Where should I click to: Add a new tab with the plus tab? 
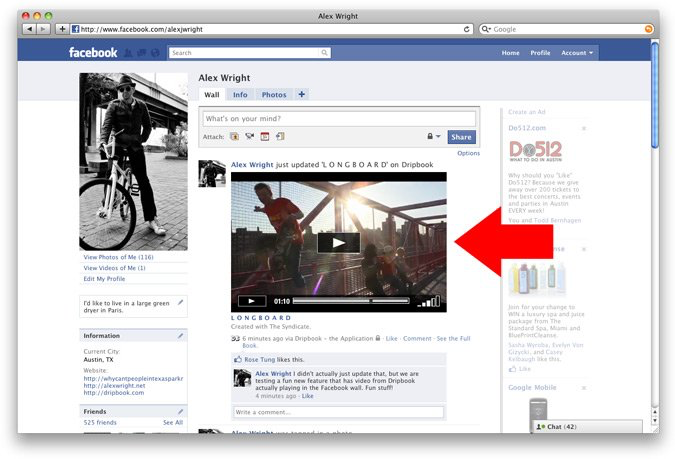pos(302,94)
